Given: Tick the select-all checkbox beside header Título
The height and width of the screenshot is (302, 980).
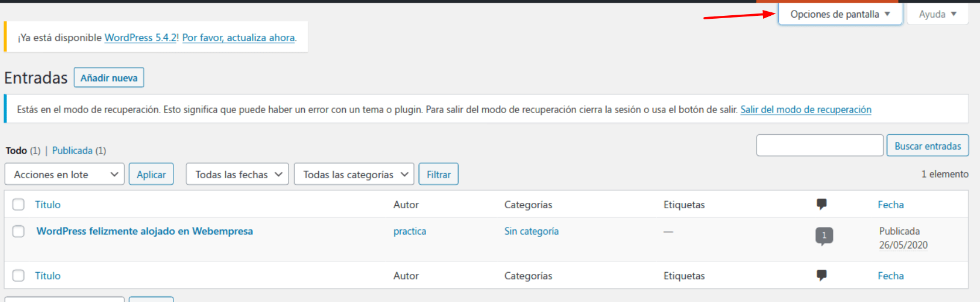Looking at the screenshot, I should [x=19, y=204].
